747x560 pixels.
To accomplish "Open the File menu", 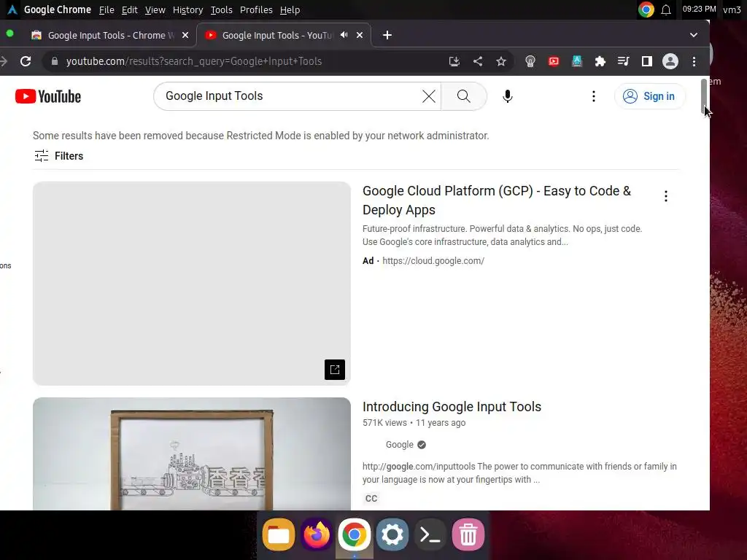I will pos(107,9).
